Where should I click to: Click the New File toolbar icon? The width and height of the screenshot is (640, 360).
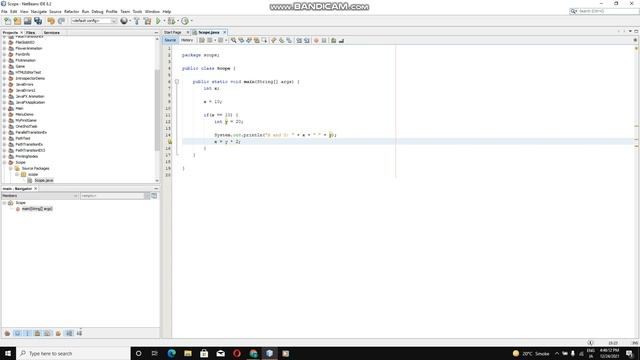click(x=7, y=21)
